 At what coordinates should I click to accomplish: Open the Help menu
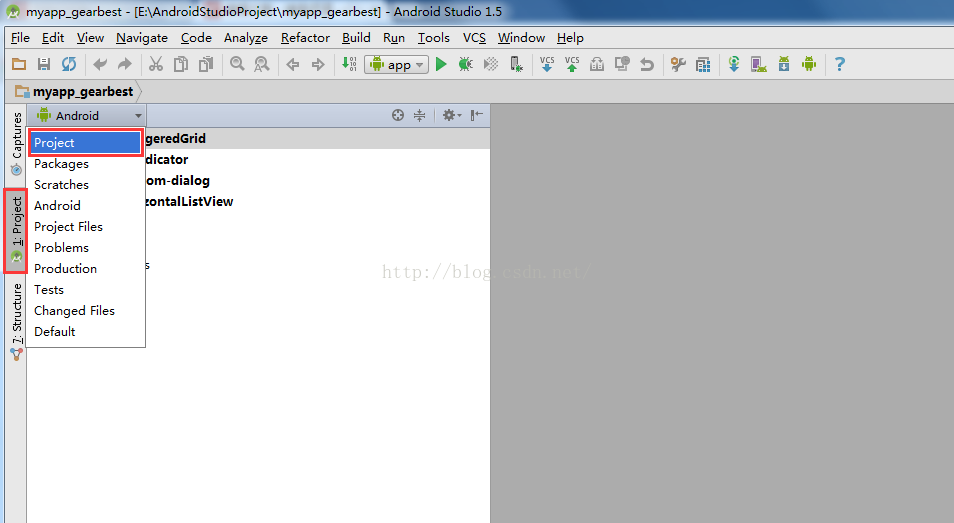(x=570, y=38)
